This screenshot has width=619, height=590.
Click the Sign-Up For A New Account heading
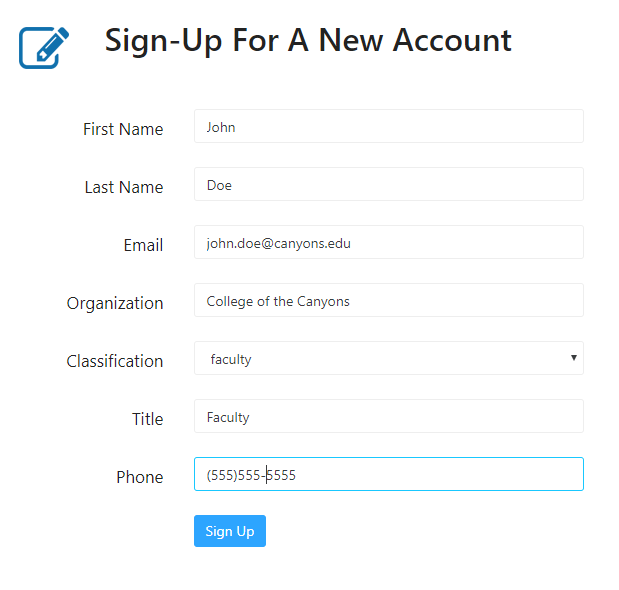pos(308,41)
